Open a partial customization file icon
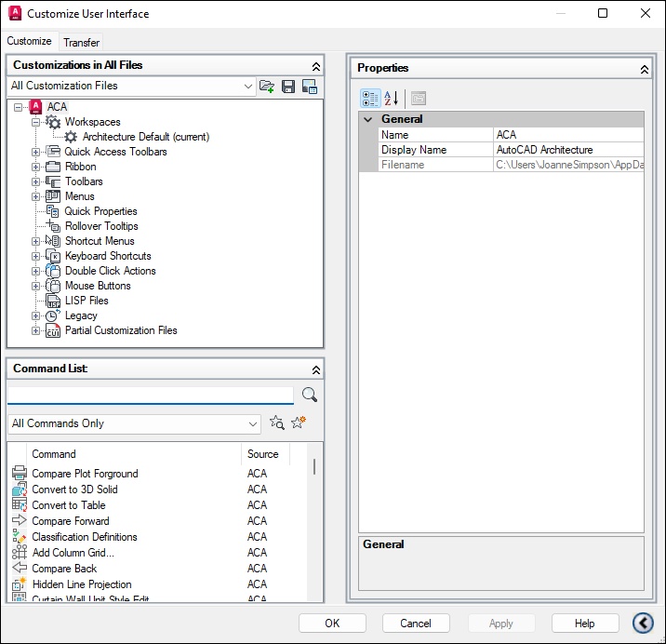 [x=267, y=87]
